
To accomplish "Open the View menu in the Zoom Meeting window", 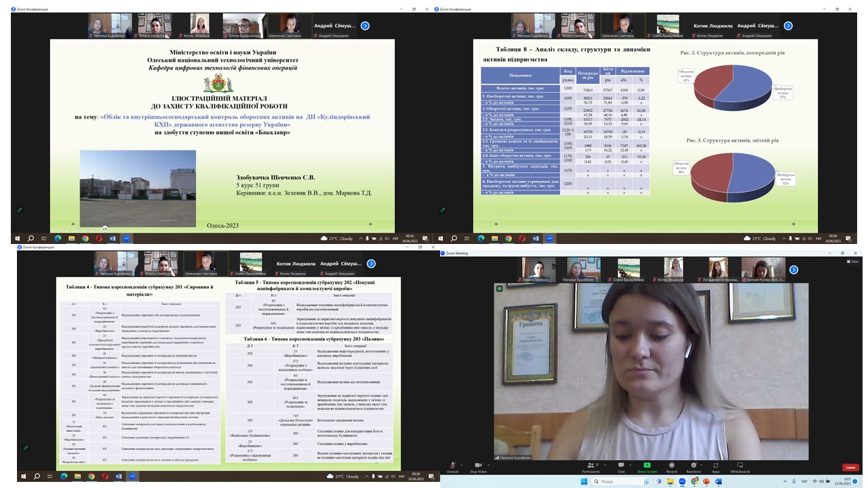I will click(854, 261).
